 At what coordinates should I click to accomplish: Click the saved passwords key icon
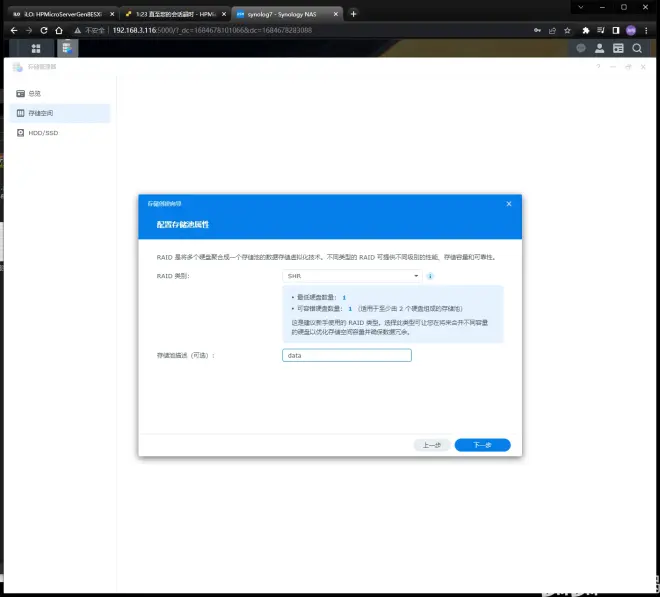click(x=537, y=30)
